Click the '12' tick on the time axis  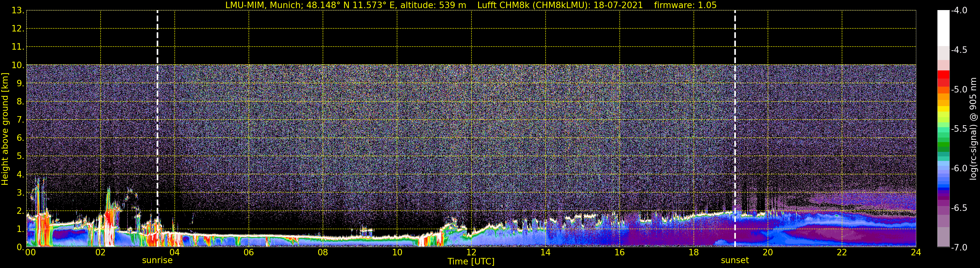click(471, 252)
